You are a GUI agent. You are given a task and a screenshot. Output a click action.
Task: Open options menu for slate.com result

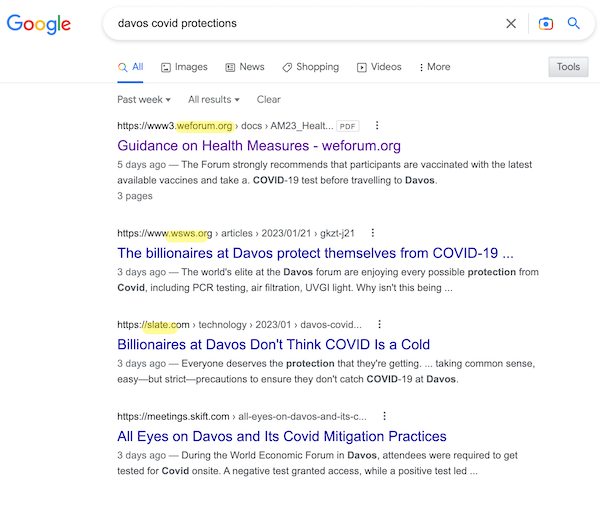[379, 324]
